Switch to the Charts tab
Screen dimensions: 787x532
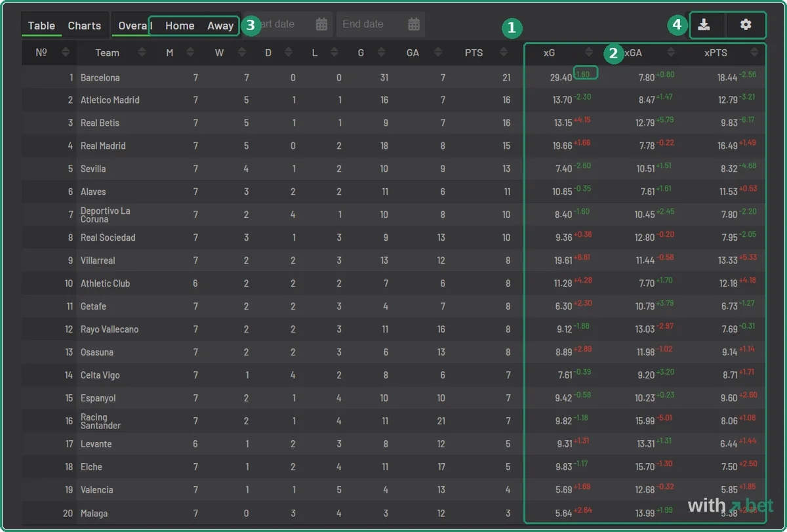[85, 26]
